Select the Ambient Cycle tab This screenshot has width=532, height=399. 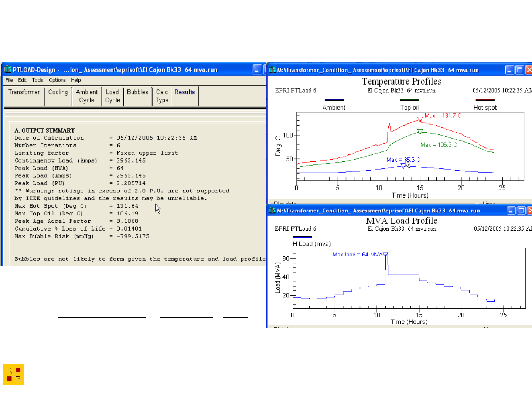click(87, 96)
